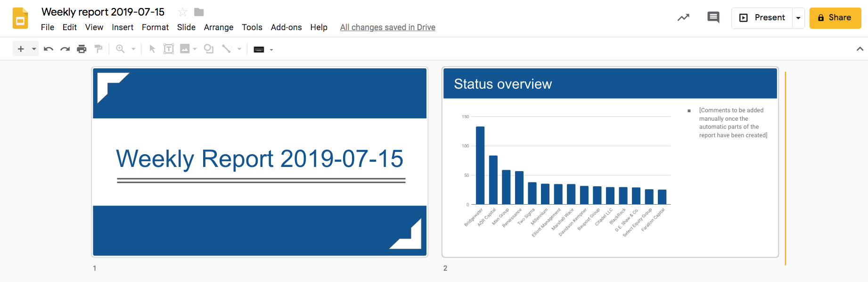Open the Present options dropdown arrow
This screenshot has width=868, height=282.
pos(798,18)
